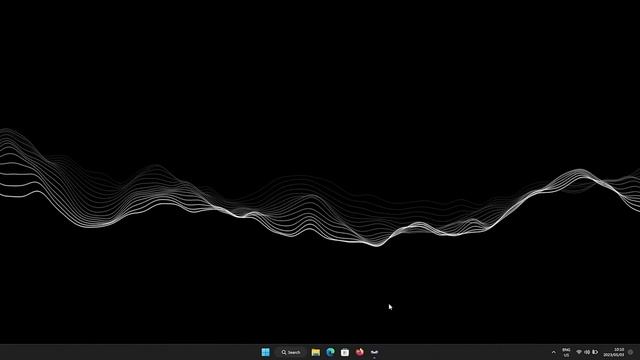Switch to the running app with underline indicator

[374, 352]
